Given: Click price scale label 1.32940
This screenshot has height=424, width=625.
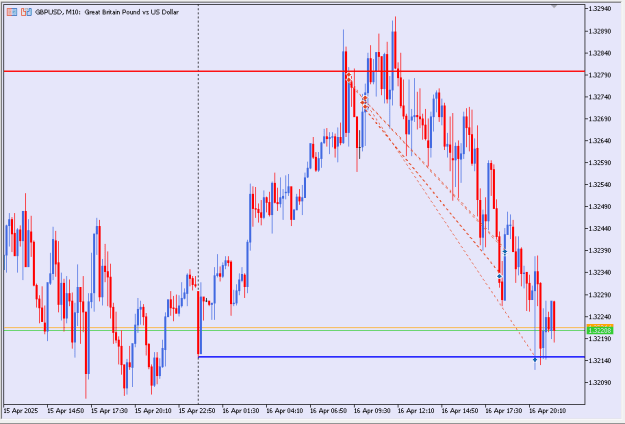Looking at the screenshot, I should coord(599,9).
